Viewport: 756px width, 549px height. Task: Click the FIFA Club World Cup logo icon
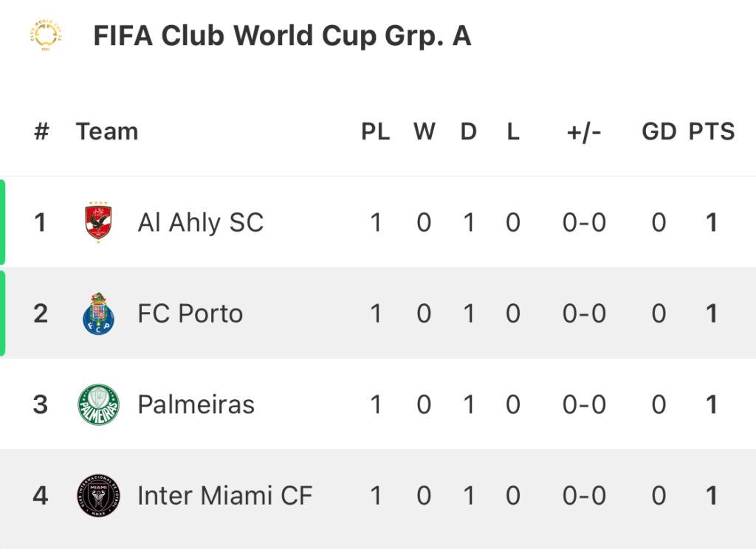click(46, 35)
